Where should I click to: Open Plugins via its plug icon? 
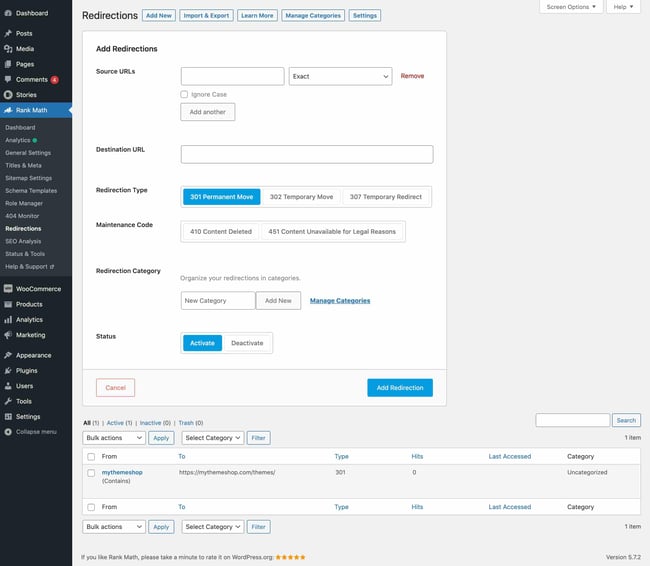(x=8, y=370)
